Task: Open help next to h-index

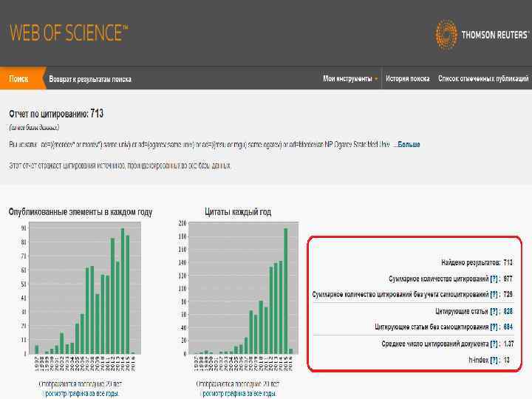Action: click(x=494, y=360)
